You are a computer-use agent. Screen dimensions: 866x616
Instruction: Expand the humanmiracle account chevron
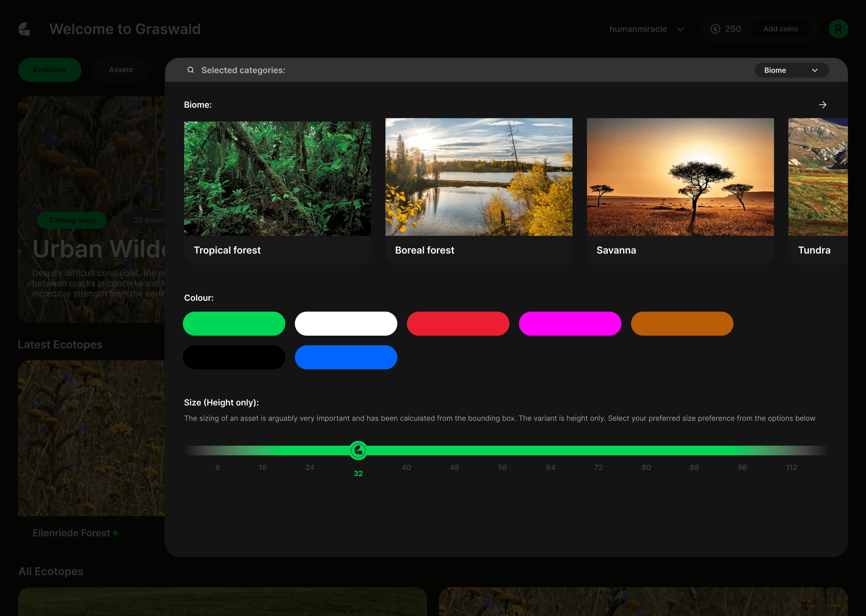point(680,29)
